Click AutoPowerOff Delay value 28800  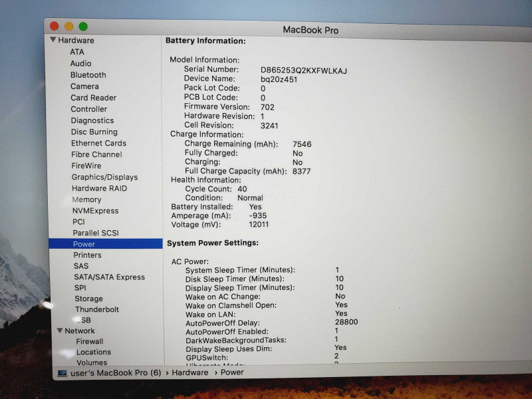tap(346, 322)
